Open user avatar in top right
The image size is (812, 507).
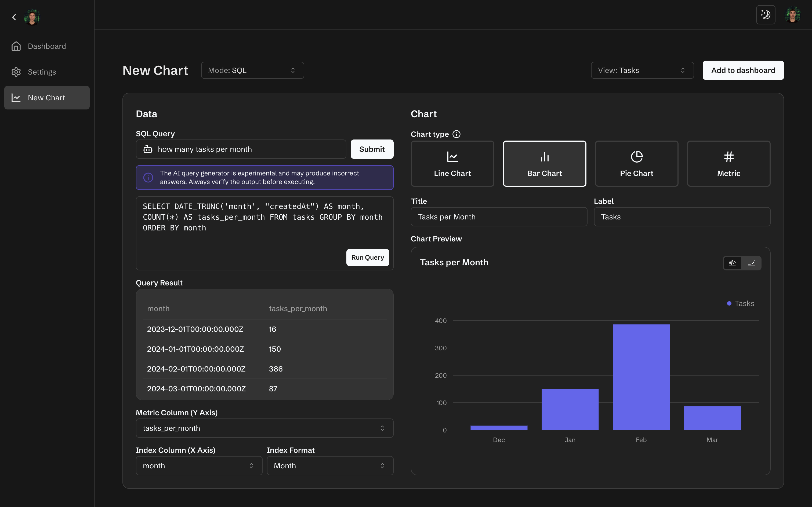(x=793, y=15)
